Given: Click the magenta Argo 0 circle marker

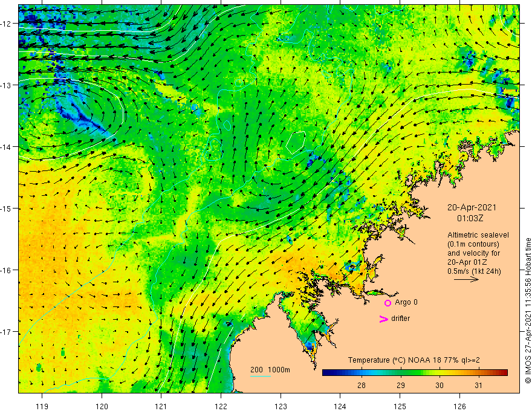Looking at the screenshot, I should [x=388, y=303].
